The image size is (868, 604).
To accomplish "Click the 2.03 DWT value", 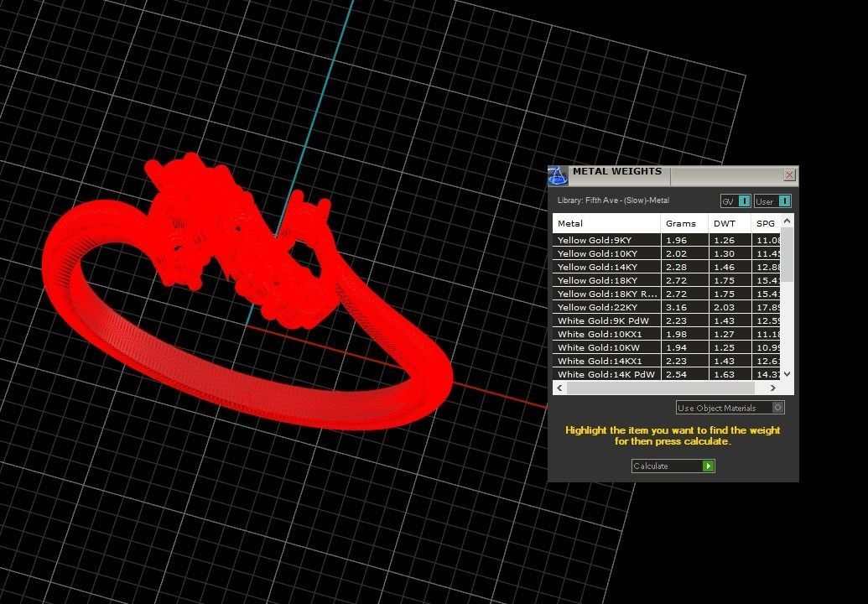I will coord(724,307).
